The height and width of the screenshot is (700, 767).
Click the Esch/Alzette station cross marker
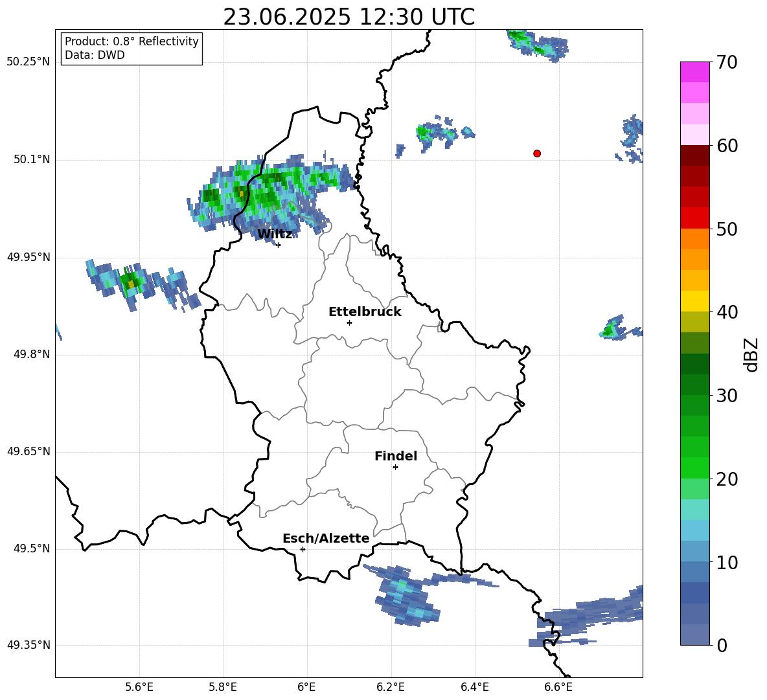[x=303, y=549]
